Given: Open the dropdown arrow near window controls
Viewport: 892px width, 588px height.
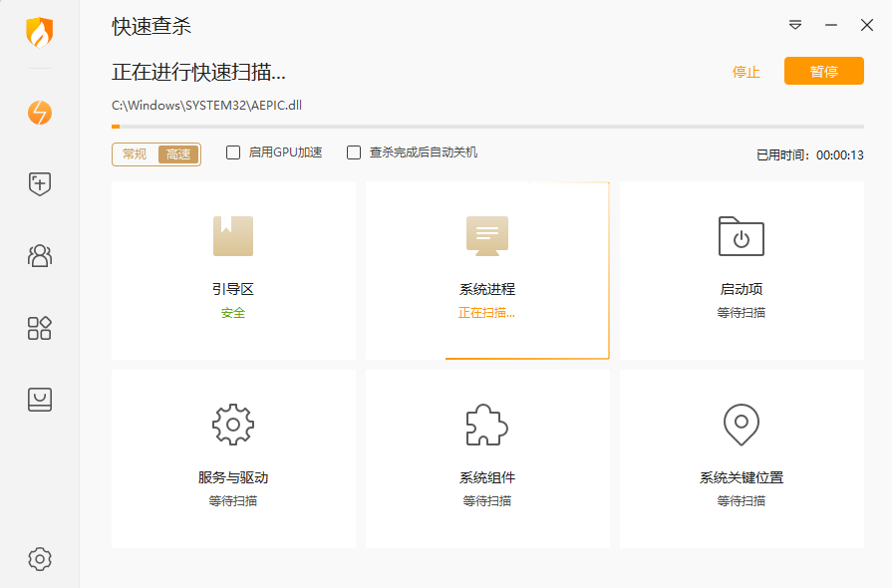Looking at the screenshot, I should point(794,25).
